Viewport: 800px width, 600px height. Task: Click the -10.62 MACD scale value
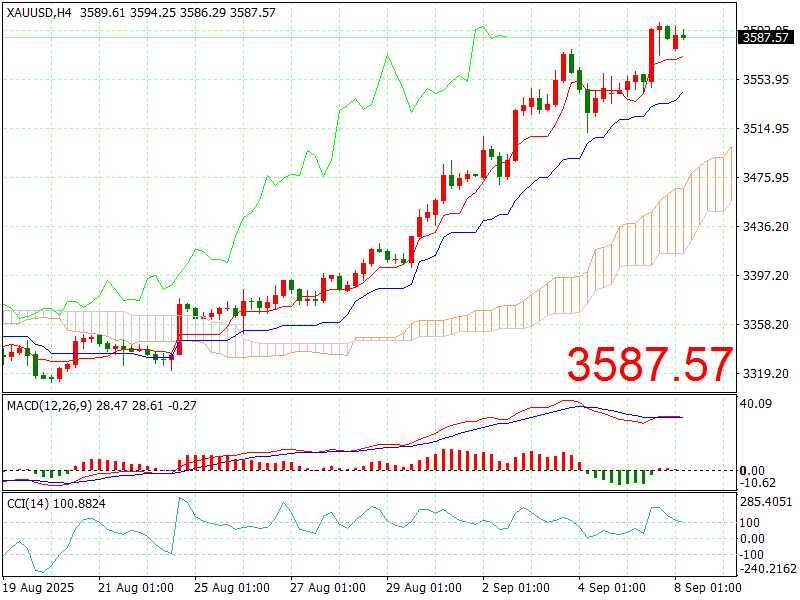click(758, 483)
